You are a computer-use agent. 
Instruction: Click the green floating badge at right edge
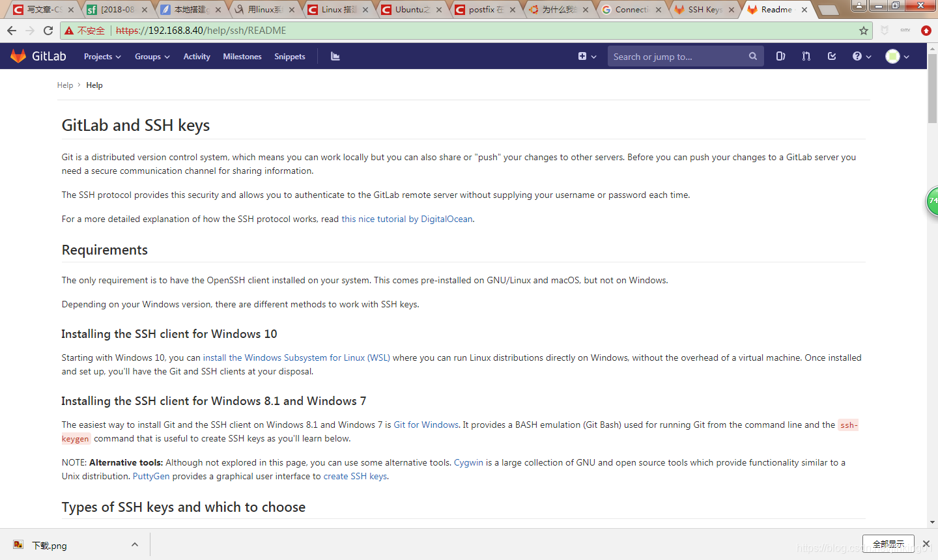[932, 201]
